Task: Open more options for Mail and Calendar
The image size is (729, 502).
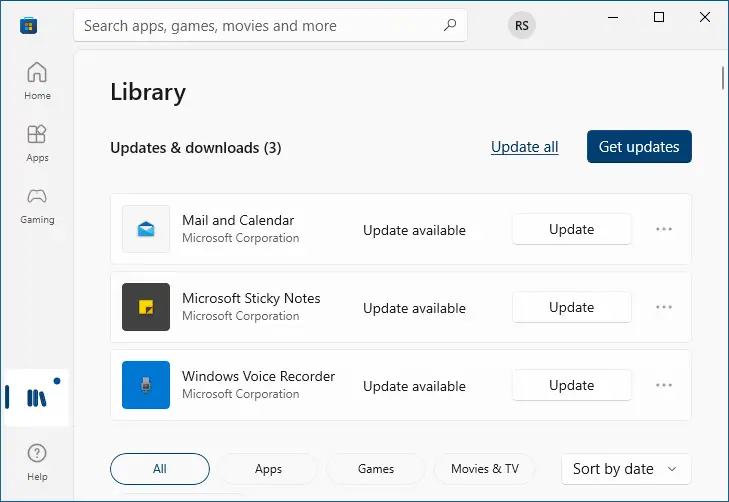Action: (664, 229)
